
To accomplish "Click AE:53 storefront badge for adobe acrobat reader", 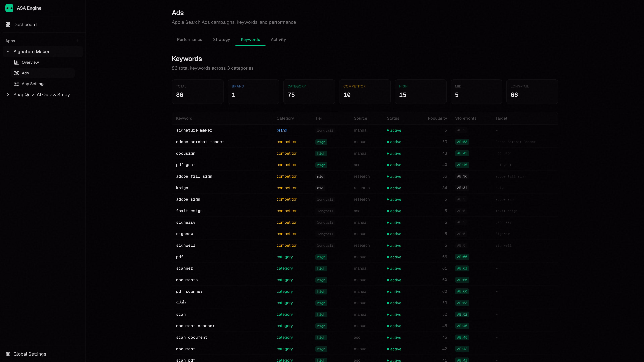I will [x=462, y=142].
